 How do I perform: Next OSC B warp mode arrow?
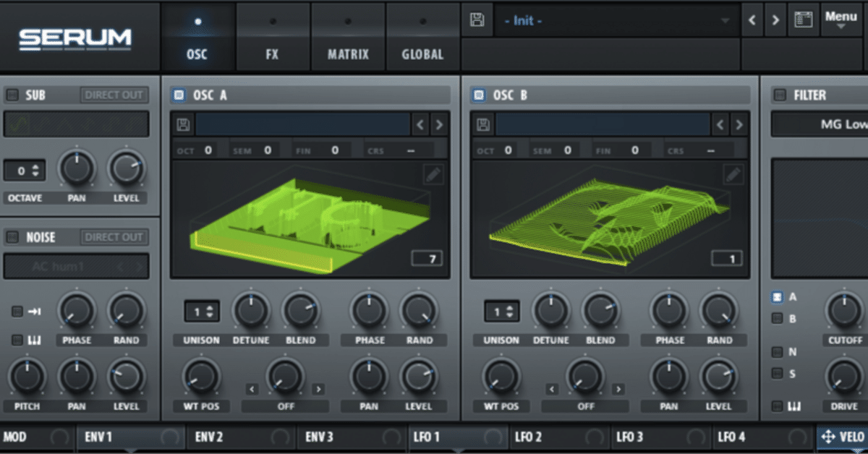click(x=618, y=390)
